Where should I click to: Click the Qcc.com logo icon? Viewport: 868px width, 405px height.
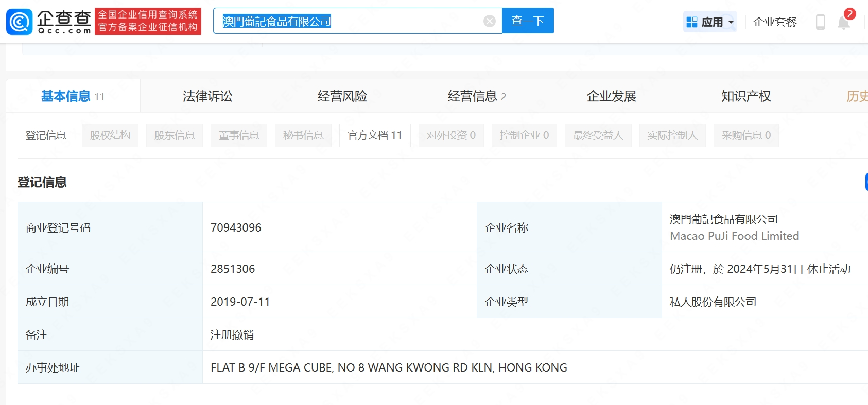[x=20, y=22]
